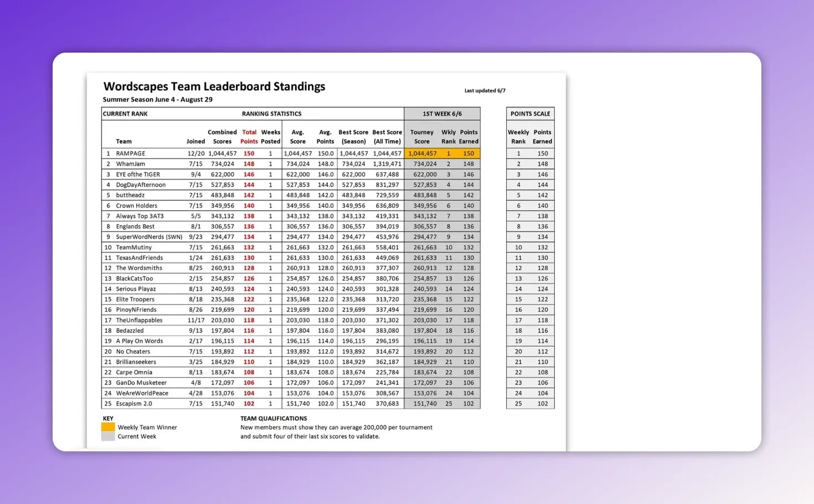Select the team name 'WhamJam'
Viewport: 814px width, 504px height.
coord(131,164)
